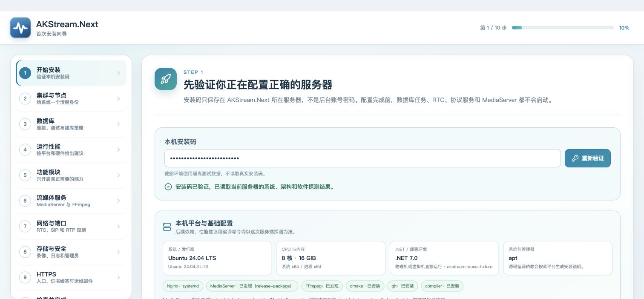
Task: Click step number 4 circle badge
Action: coord(25,149)
